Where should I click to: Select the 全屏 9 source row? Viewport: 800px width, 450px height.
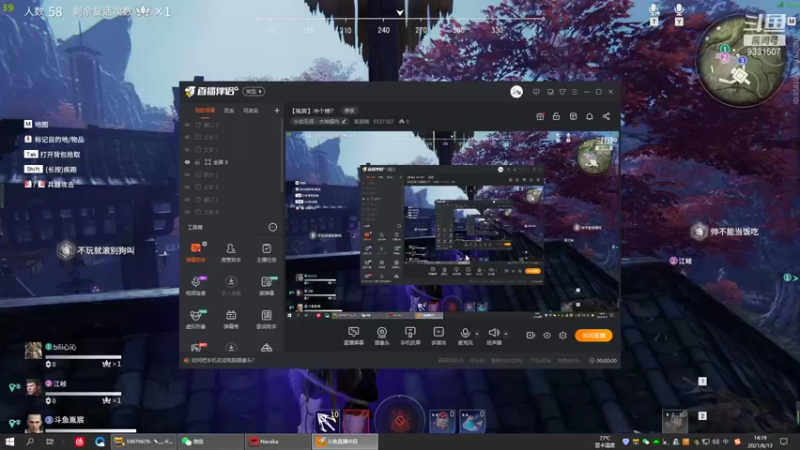tap(231, 162)
